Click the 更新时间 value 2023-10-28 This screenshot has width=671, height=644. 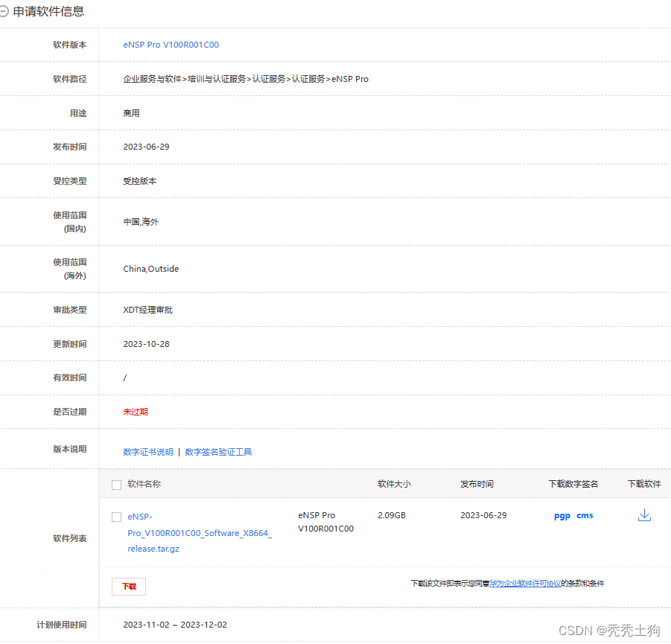click(x=147, y=344)
